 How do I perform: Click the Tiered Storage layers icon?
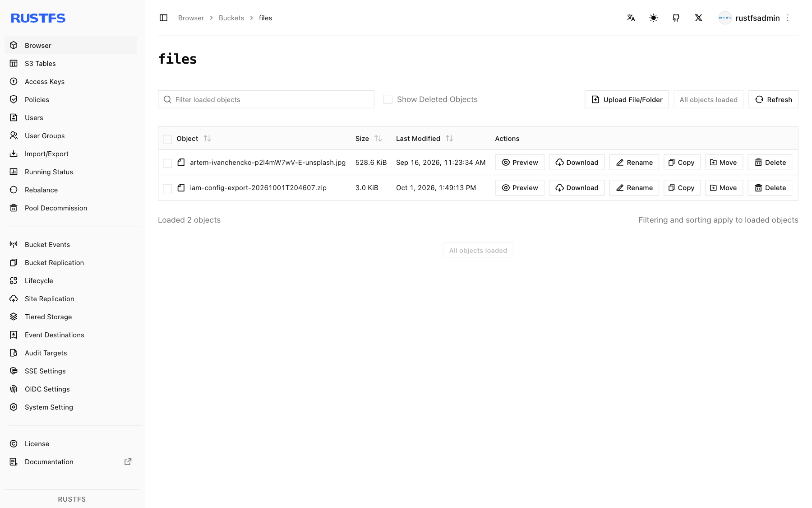coord(14,317)
